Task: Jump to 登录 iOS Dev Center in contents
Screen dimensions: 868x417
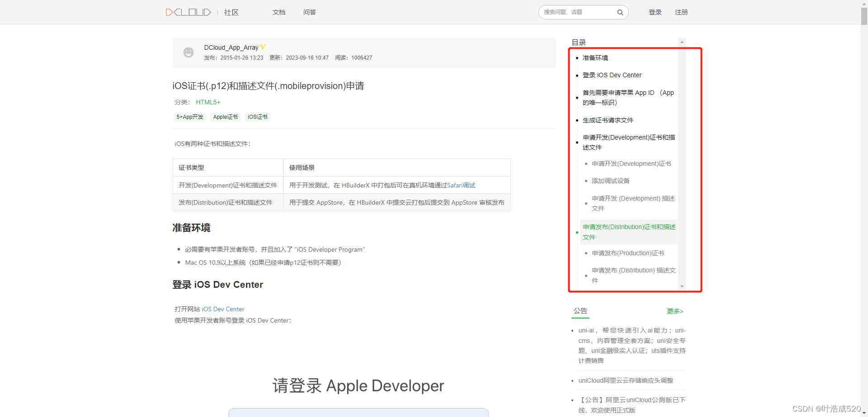Action: pos(612,75)
